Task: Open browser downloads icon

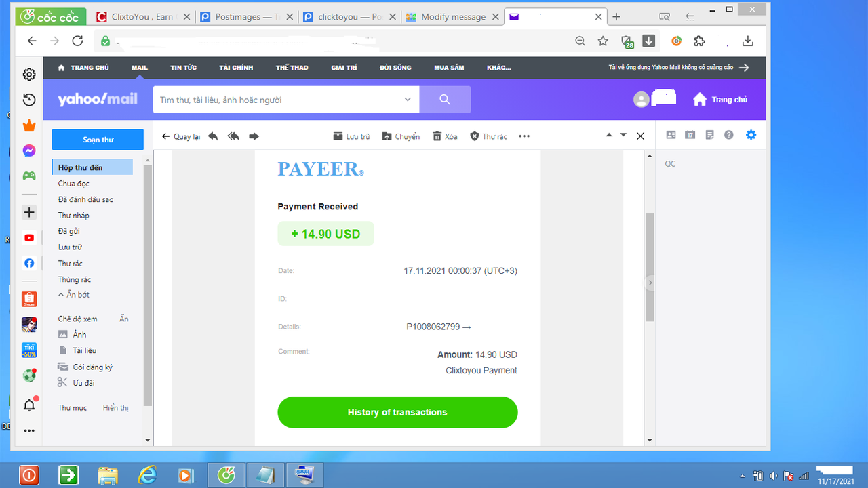Action: click(748, 41)
